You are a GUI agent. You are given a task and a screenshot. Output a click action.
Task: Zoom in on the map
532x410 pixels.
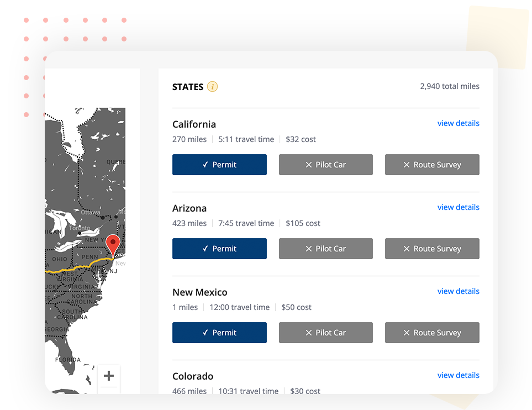coord(109,376)
